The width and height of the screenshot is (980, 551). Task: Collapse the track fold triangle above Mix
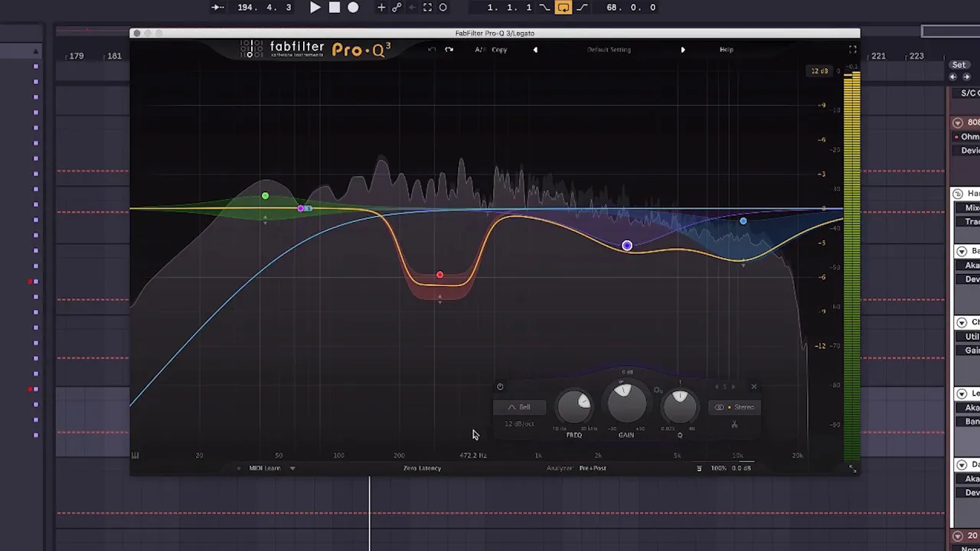(x=958, y=194)
